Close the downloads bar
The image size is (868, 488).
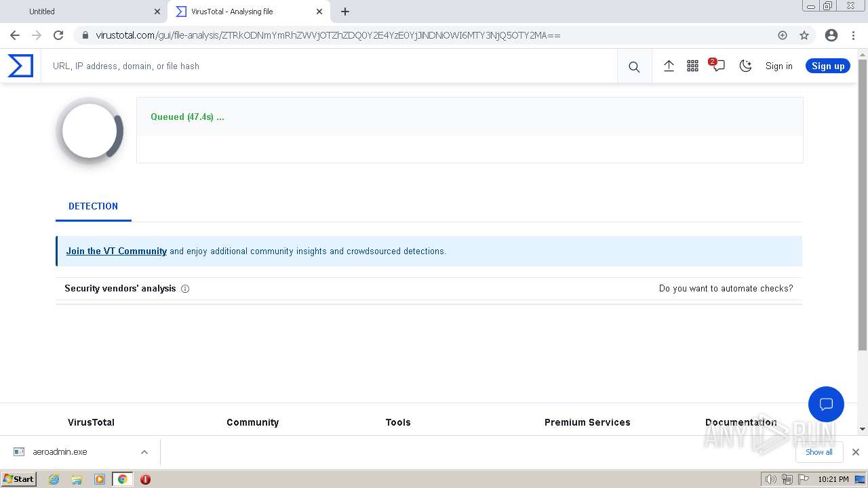point(855,452)
